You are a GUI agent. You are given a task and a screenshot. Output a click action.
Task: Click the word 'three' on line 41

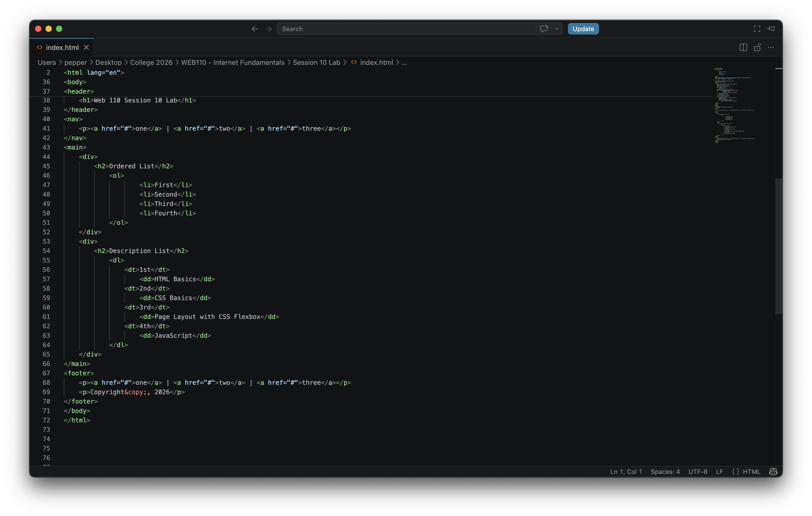click(x=311, y=128)
